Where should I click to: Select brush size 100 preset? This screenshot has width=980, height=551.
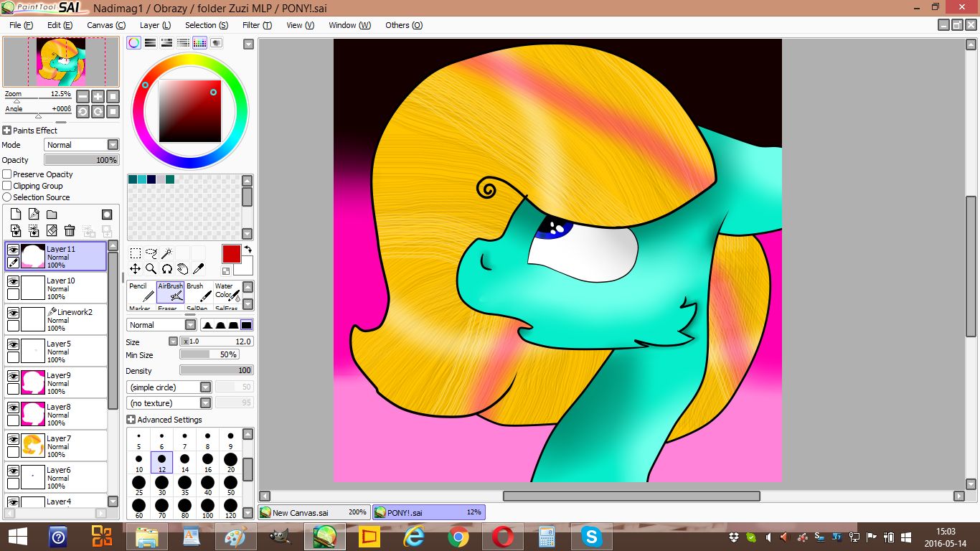(x=207, y=509)
